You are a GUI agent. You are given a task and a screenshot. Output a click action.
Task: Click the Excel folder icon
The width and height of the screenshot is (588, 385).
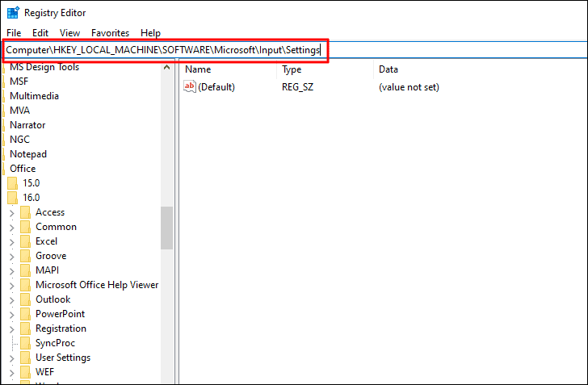(x=25, y=241)
